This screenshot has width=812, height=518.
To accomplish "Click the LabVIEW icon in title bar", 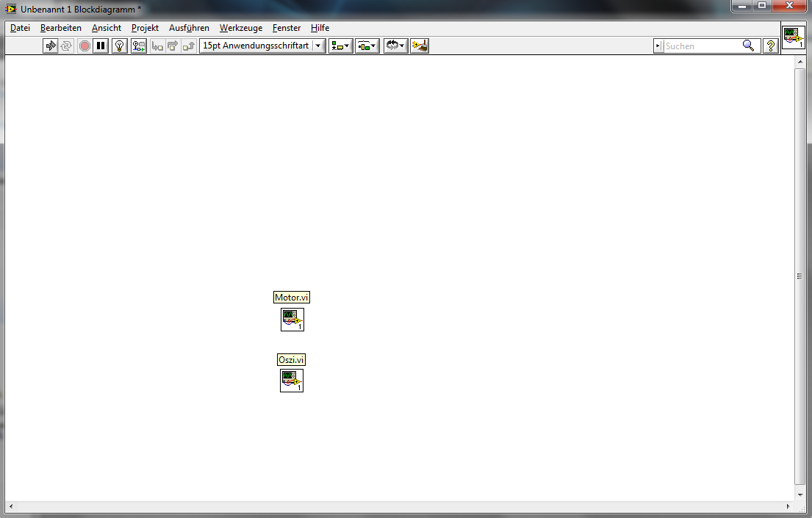I will point(11,9).
